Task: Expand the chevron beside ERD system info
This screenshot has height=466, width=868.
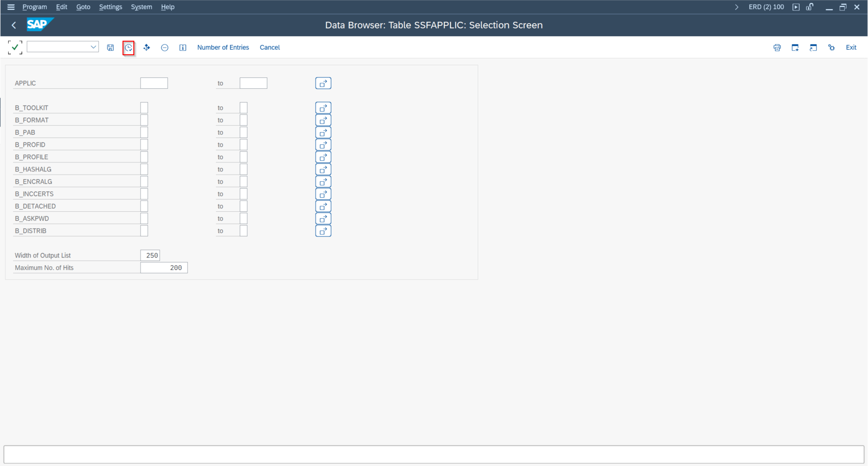Action: point(736,7)
